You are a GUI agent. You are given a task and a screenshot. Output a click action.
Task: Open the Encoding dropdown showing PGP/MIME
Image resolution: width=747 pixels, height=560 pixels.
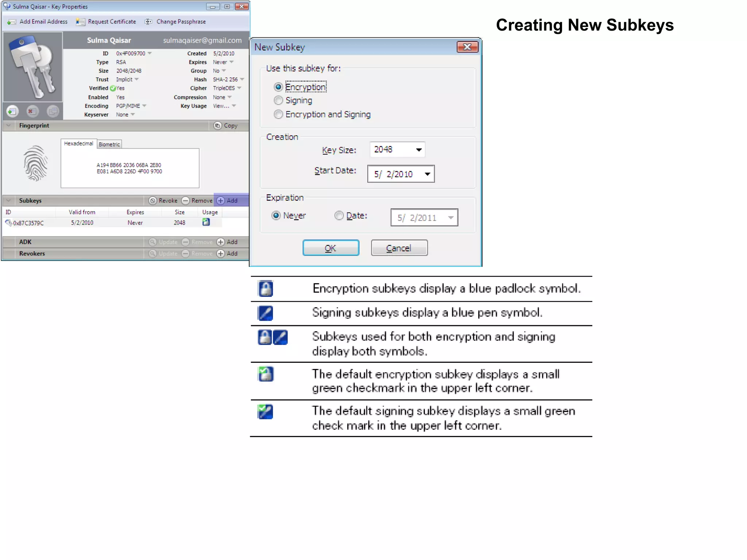click(144, 106)
